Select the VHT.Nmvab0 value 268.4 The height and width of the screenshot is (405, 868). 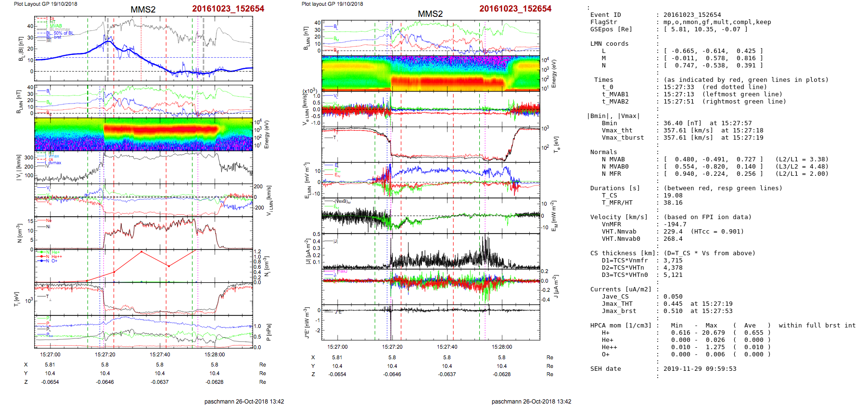point(673,239)
